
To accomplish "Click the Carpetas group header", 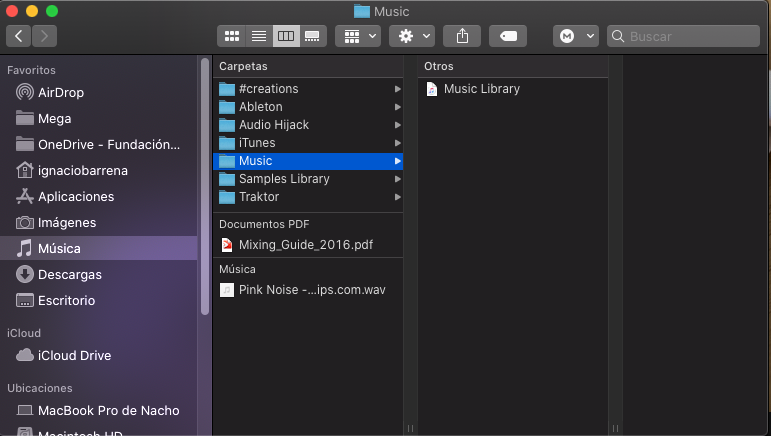I will coord(243,66).
